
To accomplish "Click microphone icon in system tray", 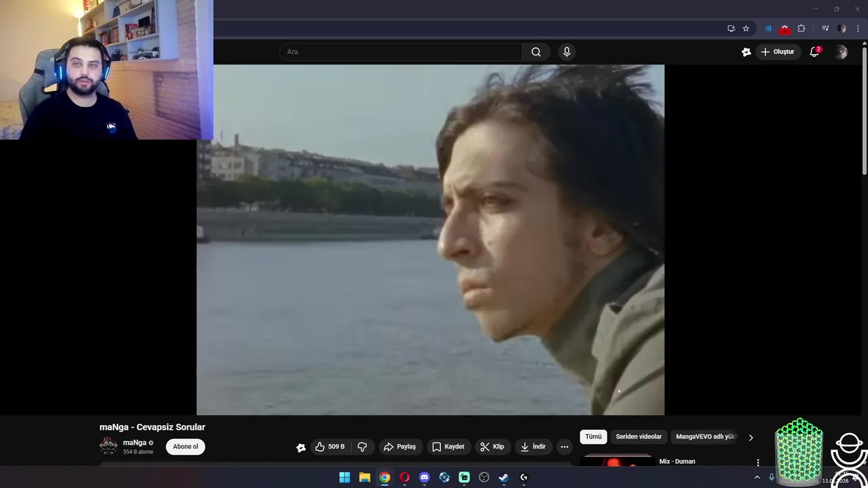I will coord(771,477).
